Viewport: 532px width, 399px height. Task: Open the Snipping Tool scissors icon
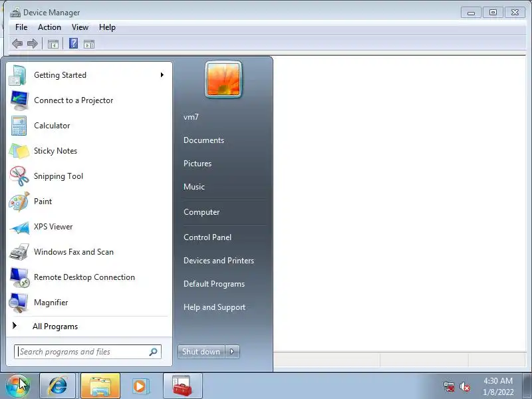coord(19,176)
